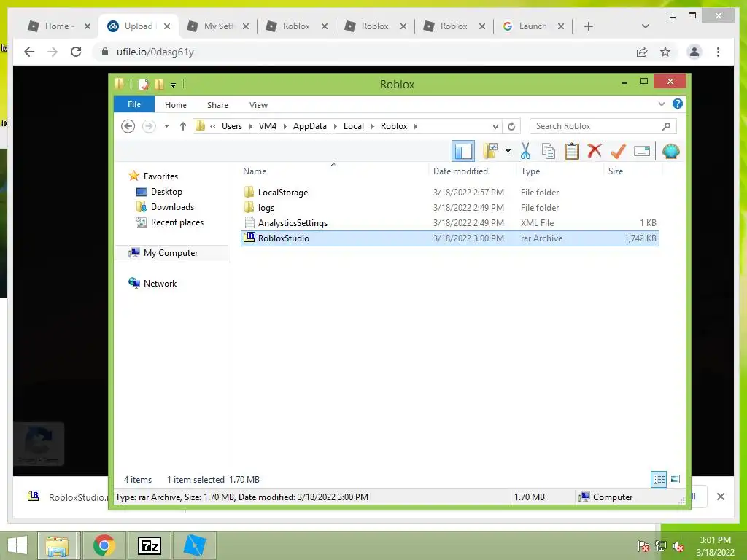This screenshot has width=747, height=560.
Task: Click the Copy icon in Explorer toolbar
Action: (549, 152)
